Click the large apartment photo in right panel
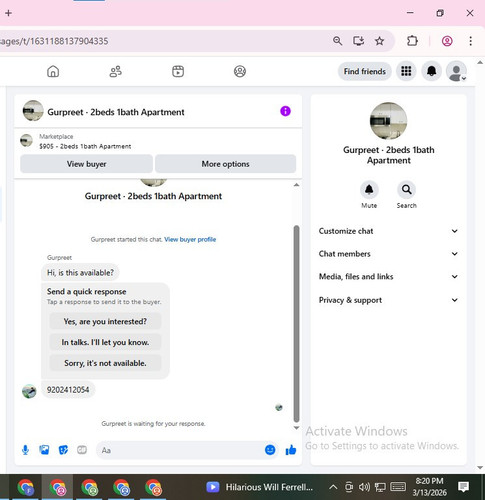485x500 pixels. [388, 121]
